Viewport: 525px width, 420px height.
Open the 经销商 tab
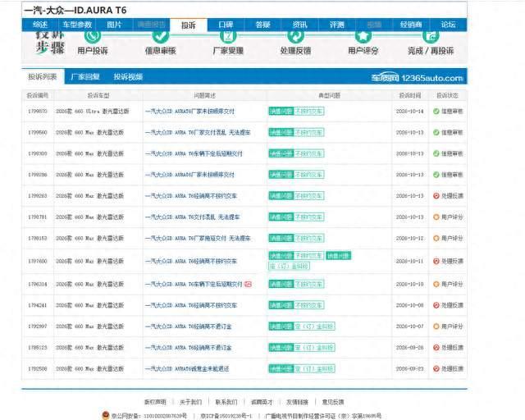pos(411,25)
